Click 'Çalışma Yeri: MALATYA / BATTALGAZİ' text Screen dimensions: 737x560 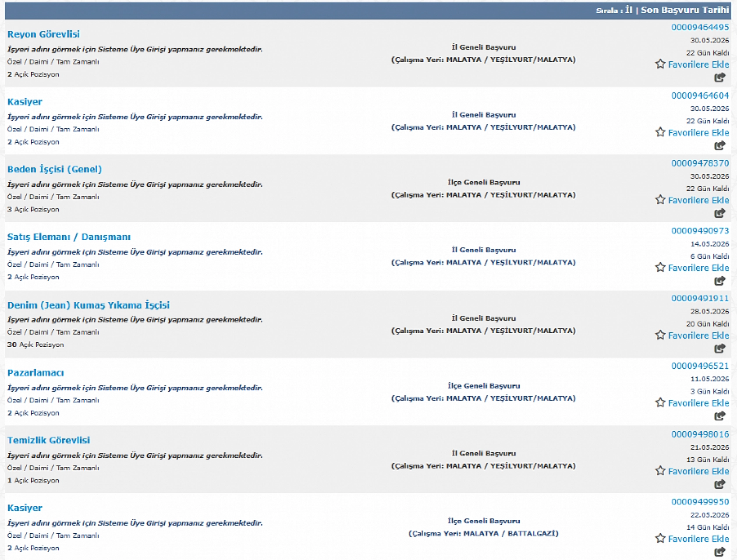tap(484, 533)
